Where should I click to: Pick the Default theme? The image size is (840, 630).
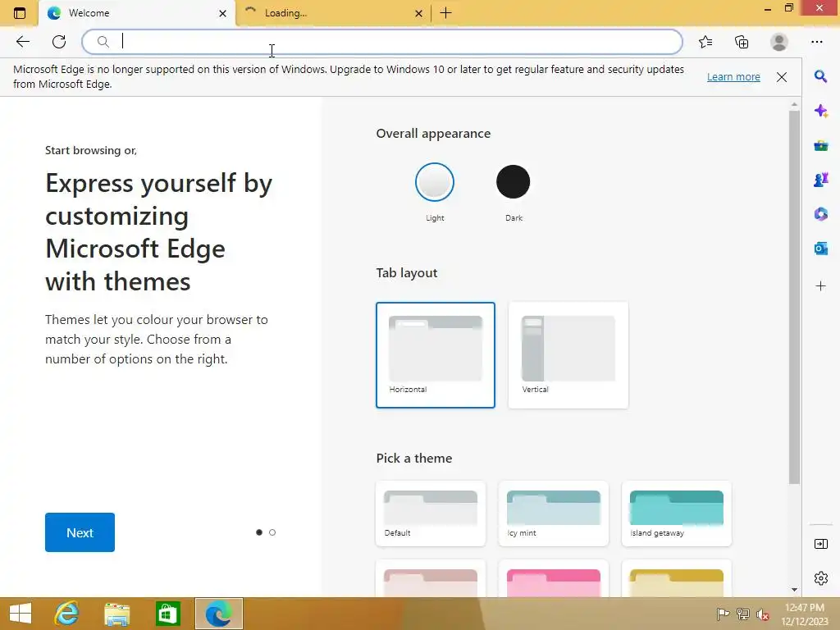[431, 514]
